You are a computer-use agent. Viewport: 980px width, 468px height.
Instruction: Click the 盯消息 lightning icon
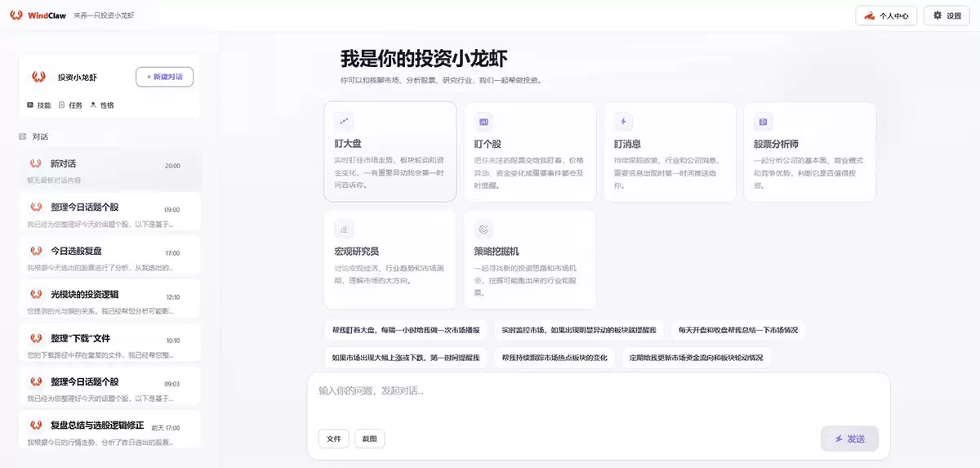coord(624,122)
